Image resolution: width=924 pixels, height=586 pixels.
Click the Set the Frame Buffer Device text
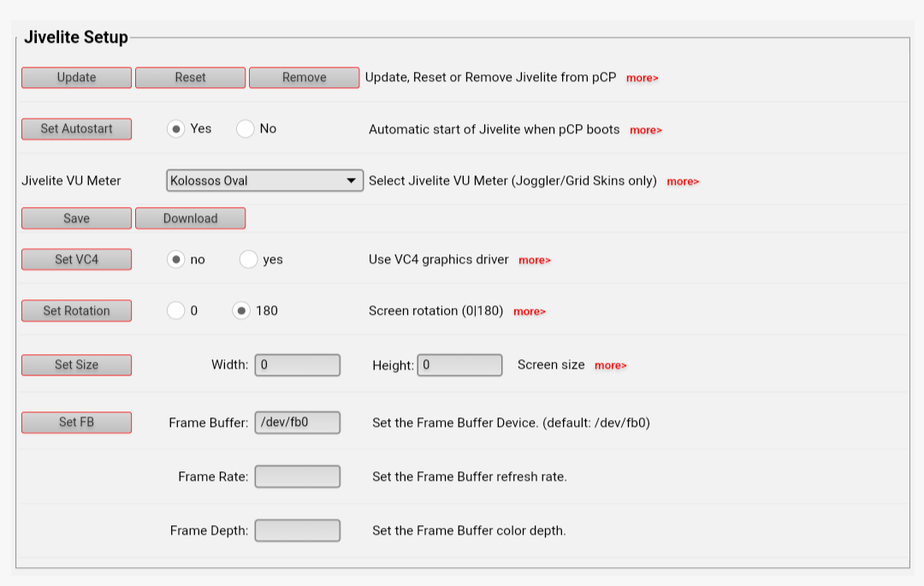tap(512, 423)
